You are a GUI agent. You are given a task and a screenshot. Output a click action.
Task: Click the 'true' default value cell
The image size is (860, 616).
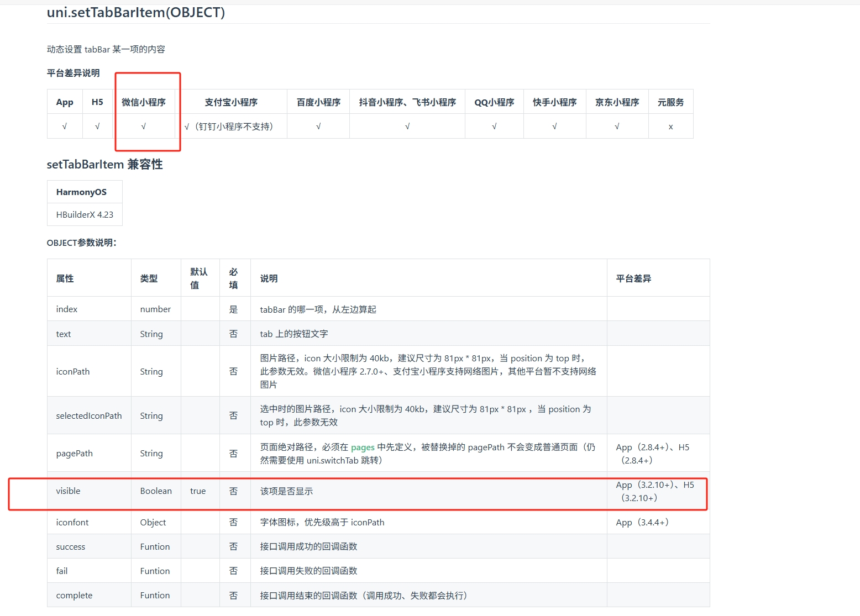coord(200,491)
